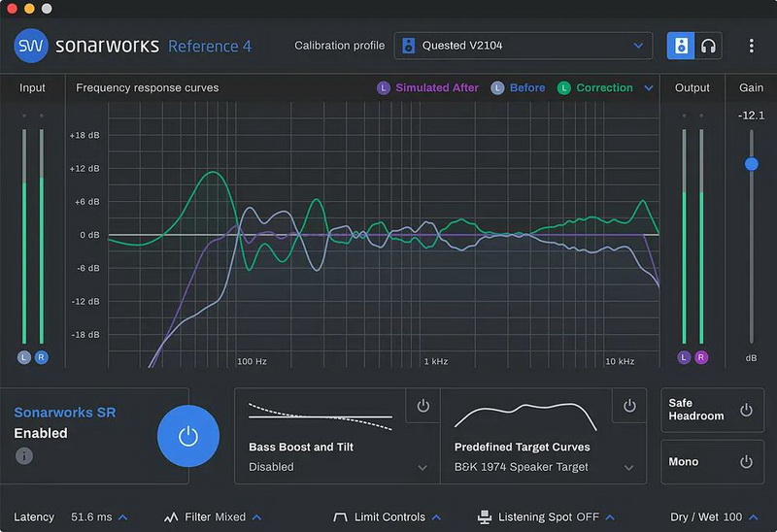Screen dimensions: 777x532
Task: Click the left input level meter
Action: (23, 237)
